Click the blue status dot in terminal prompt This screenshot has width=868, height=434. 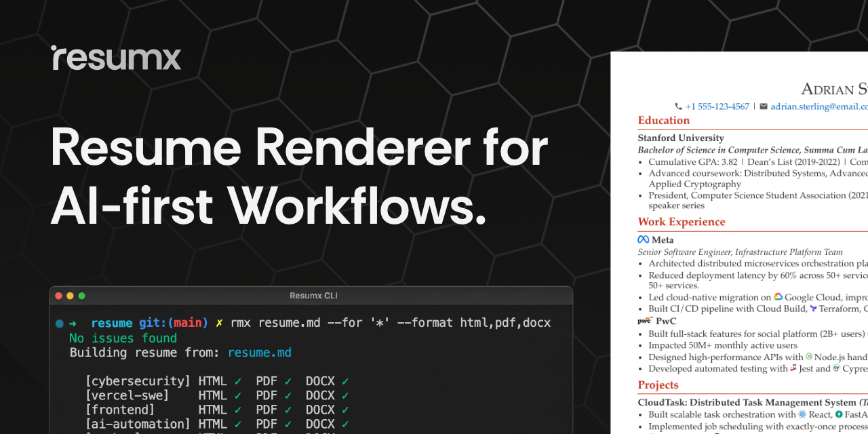pos(60,323)
